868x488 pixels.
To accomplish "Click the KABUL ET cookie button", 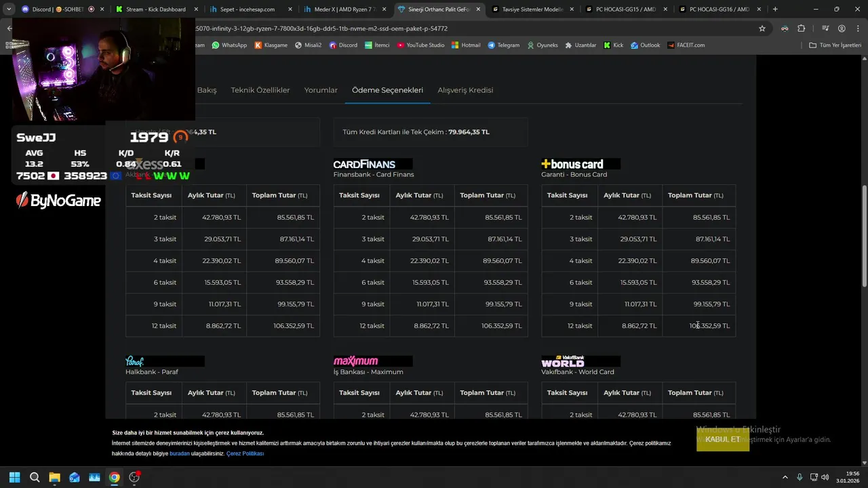I will (x=723, y=439).
